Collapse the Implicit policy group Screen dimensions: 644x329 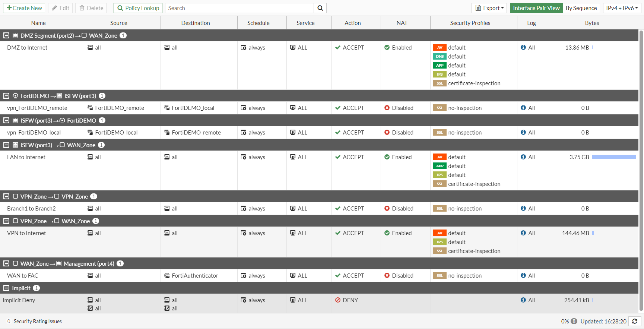click(x=6, y=288)
